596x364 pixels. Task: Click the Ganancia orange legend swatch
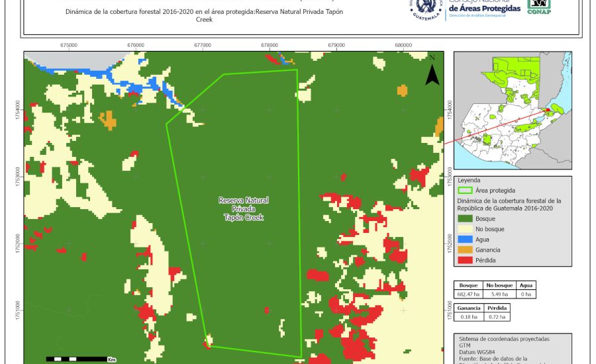pos(465,250)
